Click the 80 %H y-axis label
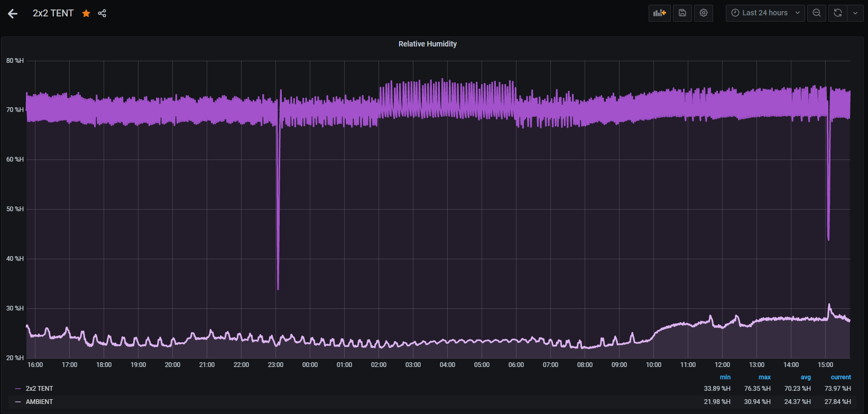 click(15, 61)
